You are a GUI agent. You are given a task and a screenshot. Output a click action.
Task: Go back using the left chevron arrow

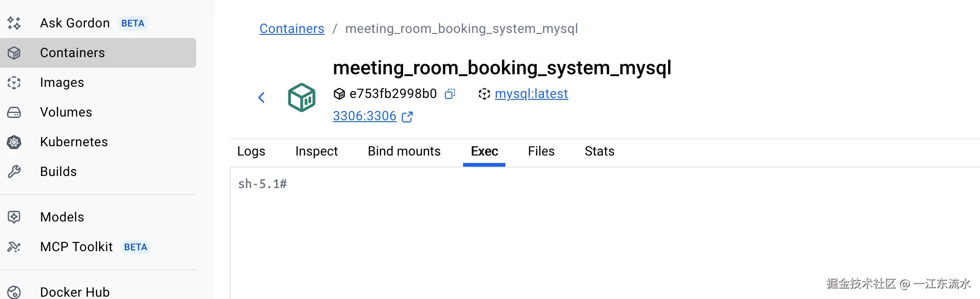(262, 97)
